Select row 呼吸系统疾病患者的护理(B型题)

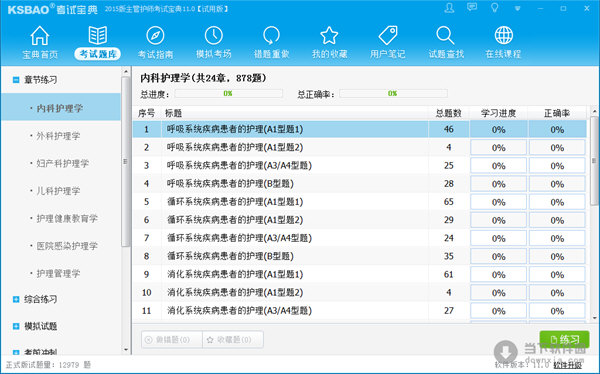coord(360,184)
